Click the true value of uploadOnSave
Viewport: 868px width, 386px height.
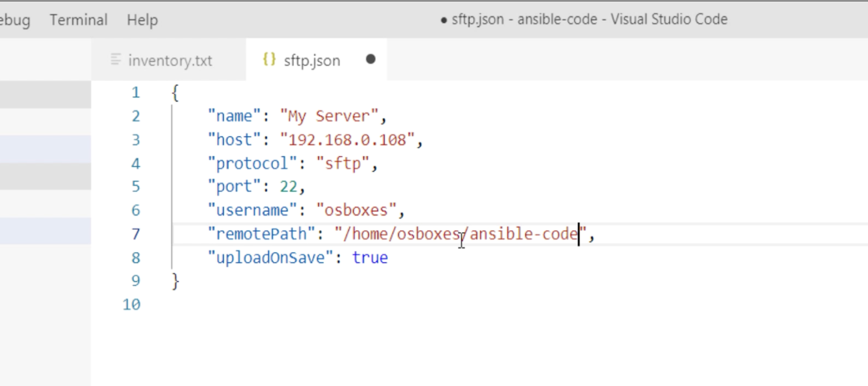pyautogui.click(x=370, y=258)
